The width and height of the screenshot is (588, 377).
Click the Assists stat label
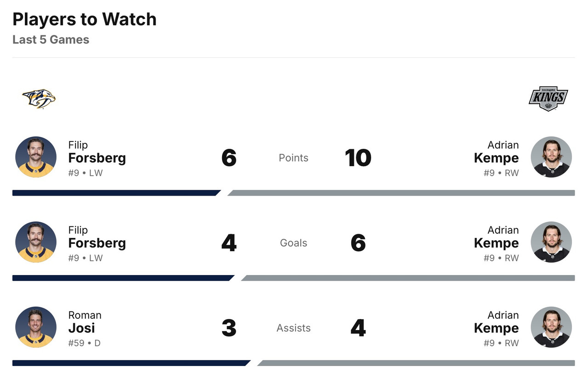(x=293, y=328)
